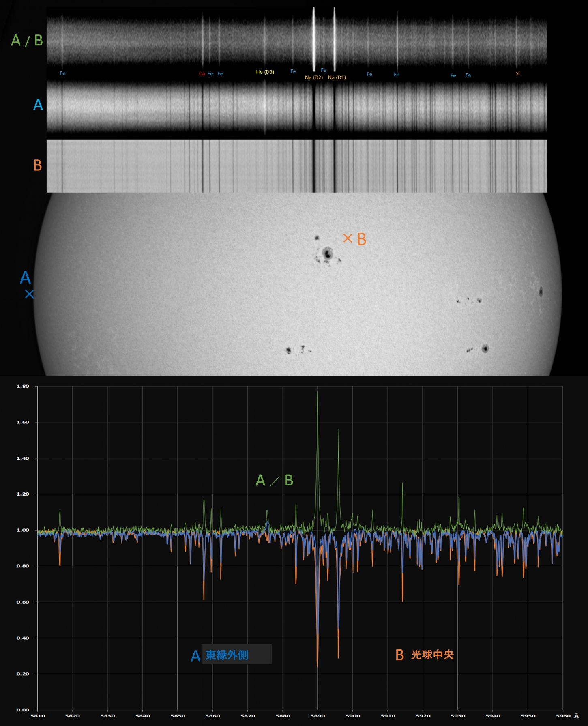The height and width of the screenshot is (726, 588).
Task: Click the Na (D1) spectral label
Action: pos(337,77)
